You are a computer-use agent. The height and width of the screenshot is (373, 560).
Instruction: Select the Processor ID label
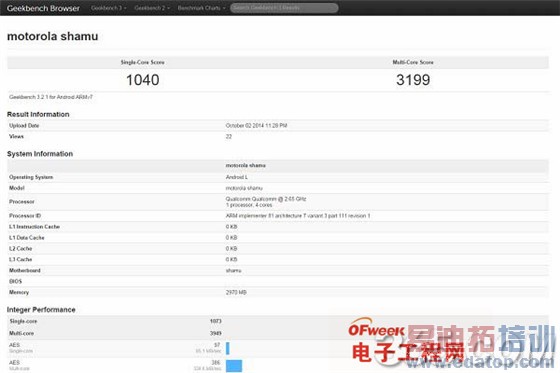tap(25, 216)
